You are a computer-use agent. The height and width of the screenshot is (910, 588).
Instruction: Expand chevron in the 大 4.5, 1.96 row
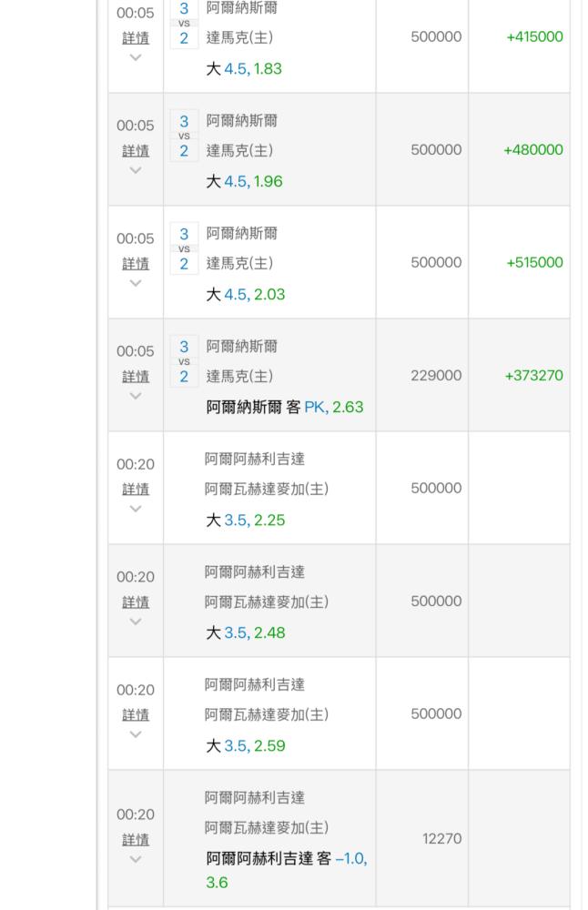pos(135,171)
